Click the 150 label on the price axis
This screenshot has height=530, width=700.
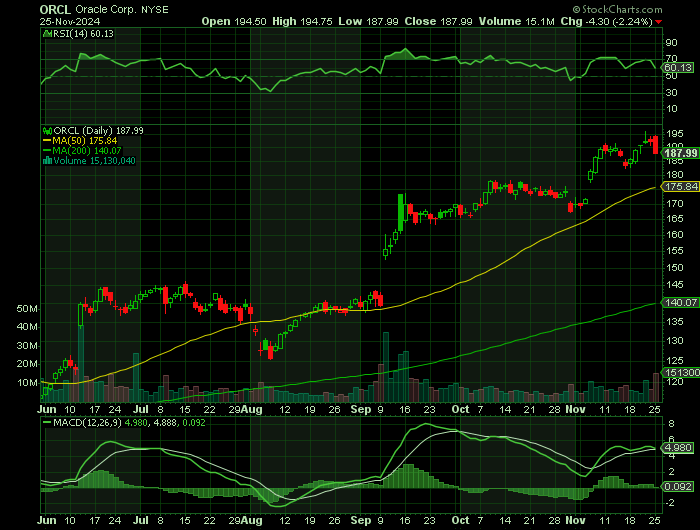(675, 267)
